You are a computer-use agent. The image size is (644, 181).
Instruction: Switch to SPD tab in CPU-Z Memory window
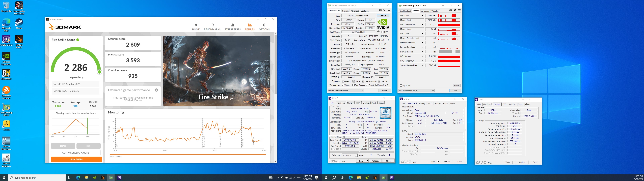[504, 104]
